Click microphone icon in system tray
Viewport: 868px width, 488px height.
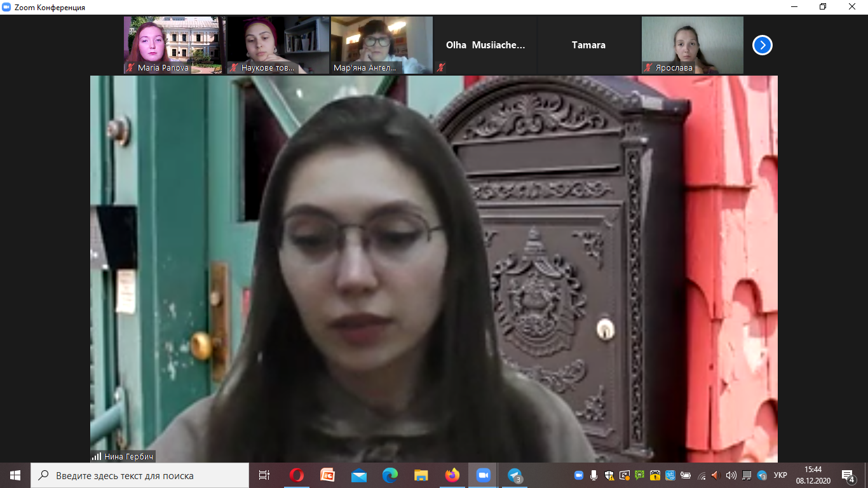594,475
